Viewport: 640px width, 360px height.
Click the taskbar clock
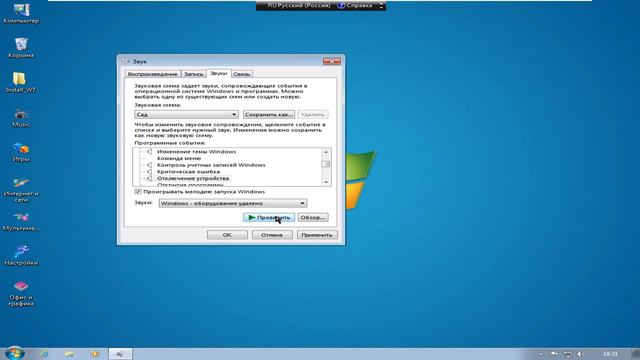pos(610,354)
